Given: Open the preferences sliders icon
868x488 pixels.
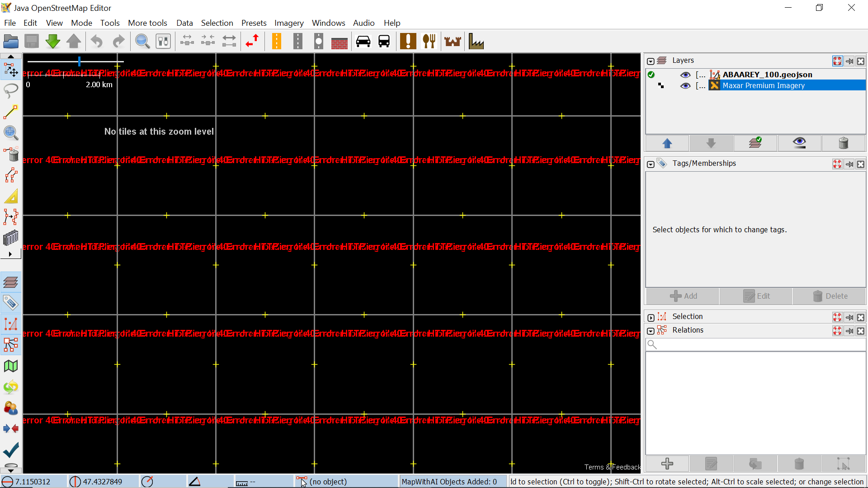Looking at the screenshot, I should coord(163,42).
